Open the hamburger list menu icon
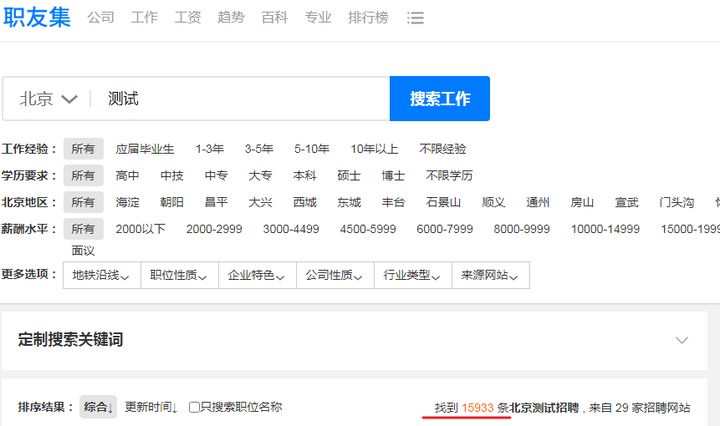720x426 pixels. pyautogui.click(x=416, y=18)
